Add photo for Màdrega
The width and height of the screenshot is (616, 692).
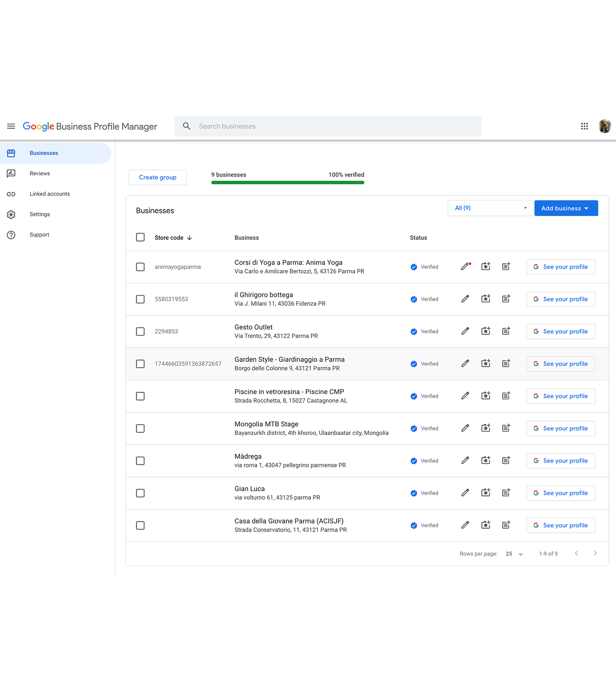pyautogui.click(x=485, y=460)
